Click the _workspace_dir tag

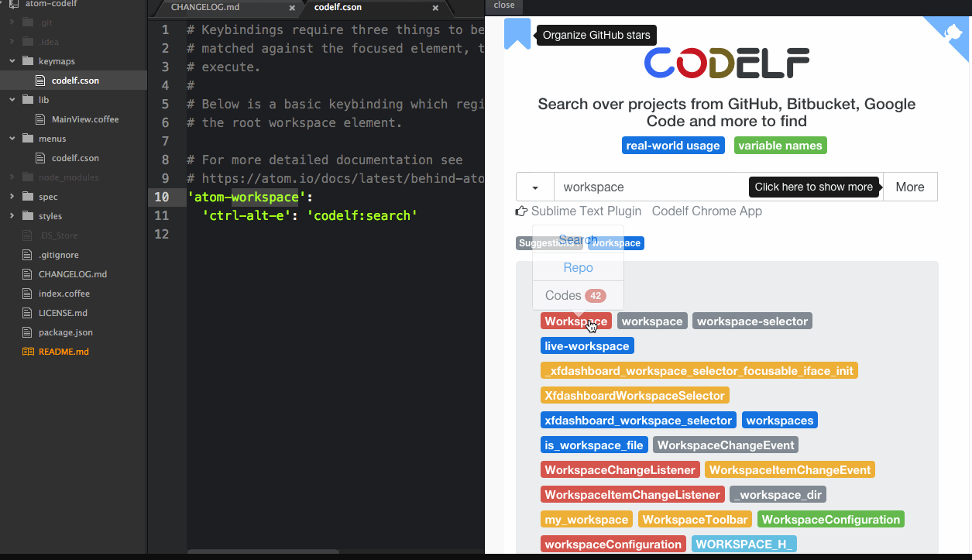pos(778,494)
